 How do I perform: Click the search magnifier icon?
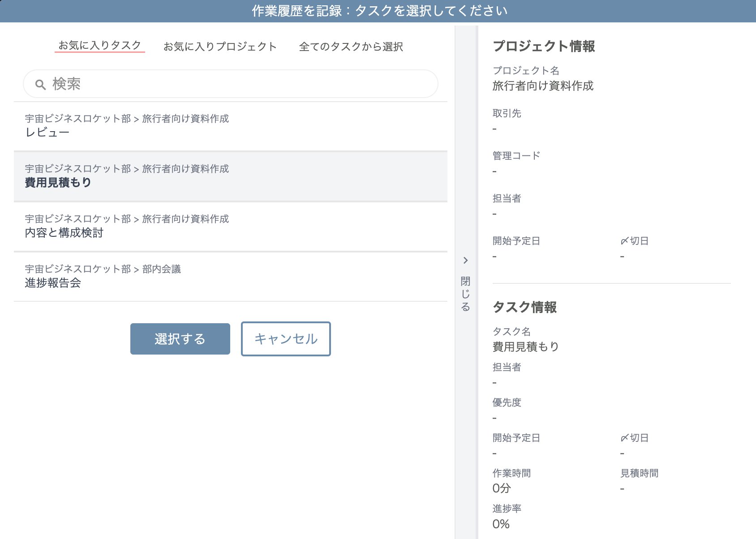[39, 83]
